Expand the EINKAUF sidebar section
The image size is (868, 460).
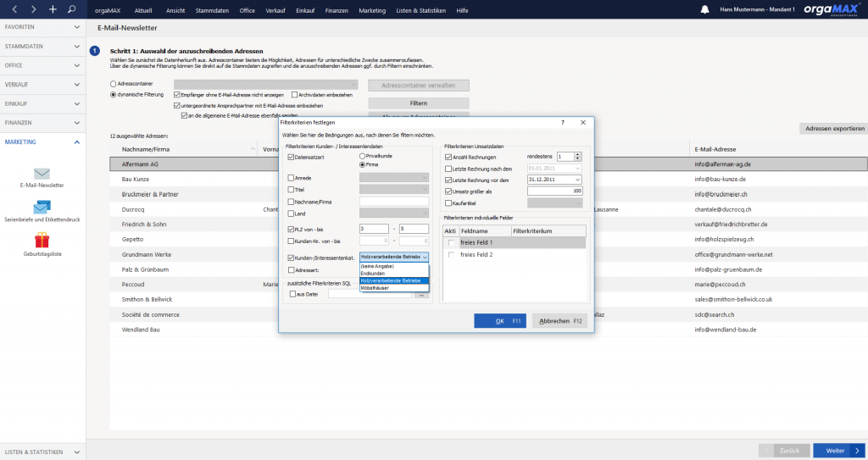[x=42, y=103]
